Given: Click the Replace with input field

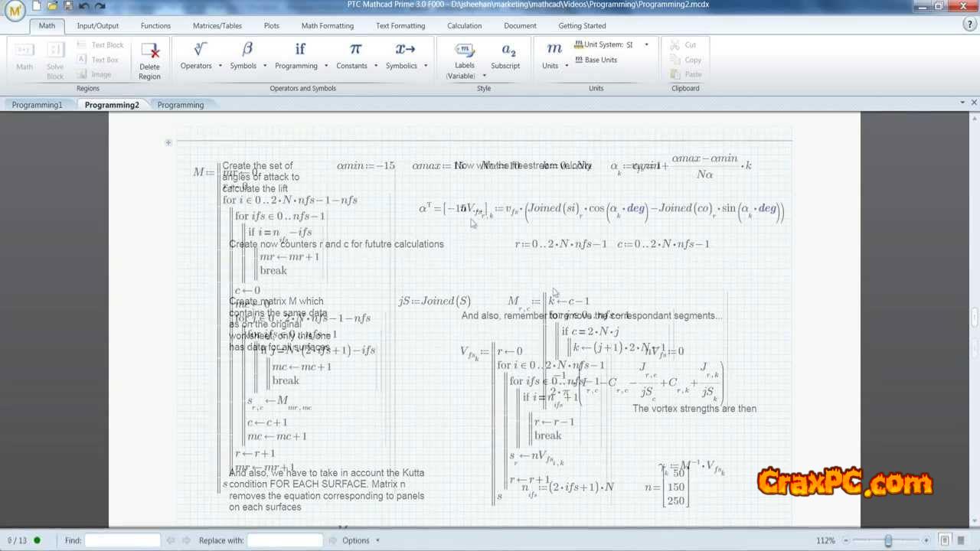Looking at the screenshot, I should tap(285, 540).
